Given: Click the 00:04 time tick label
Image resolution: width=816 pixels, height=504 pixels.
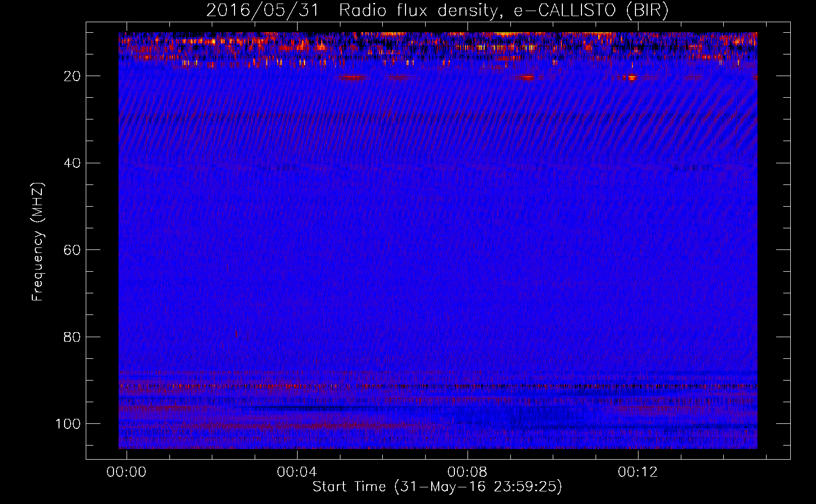Looking at the screenshot, I should [297, 472].
